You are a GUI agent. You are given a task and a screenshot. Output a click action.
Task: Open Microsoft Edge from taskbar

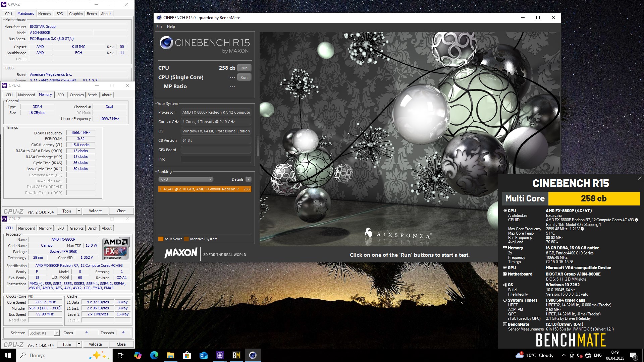pos(154,355)
